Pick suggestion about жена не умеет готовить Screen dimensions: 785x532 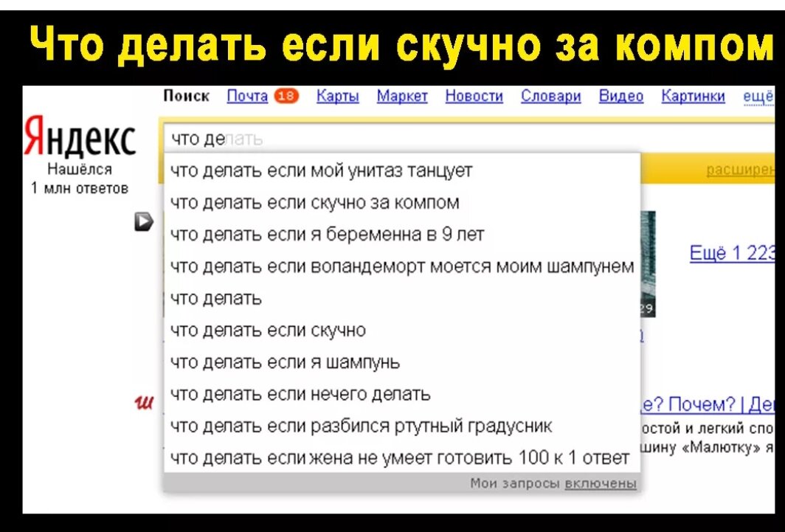(x=402, y=458)
